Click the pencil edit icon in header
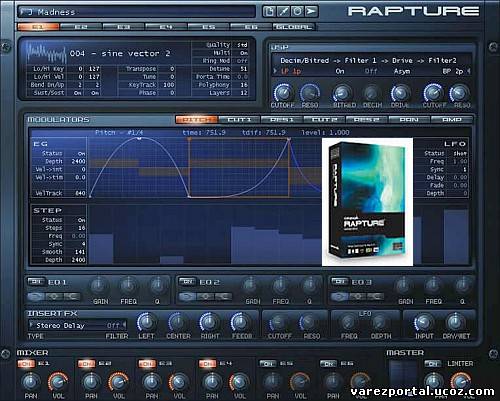 pyautogui.click(x=283, y=11)
